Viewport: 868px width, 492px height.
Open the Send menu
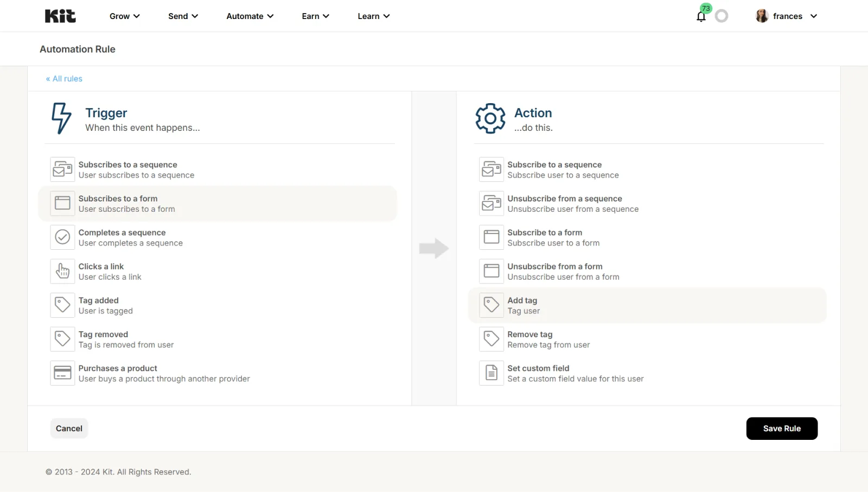coord(183,16)
